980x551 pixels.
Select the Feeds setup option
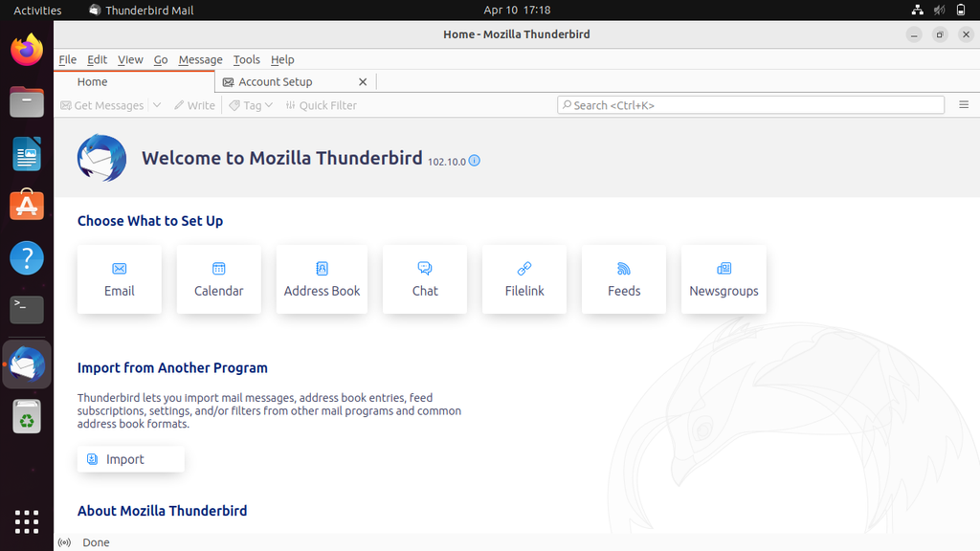(x=623, y=278)
